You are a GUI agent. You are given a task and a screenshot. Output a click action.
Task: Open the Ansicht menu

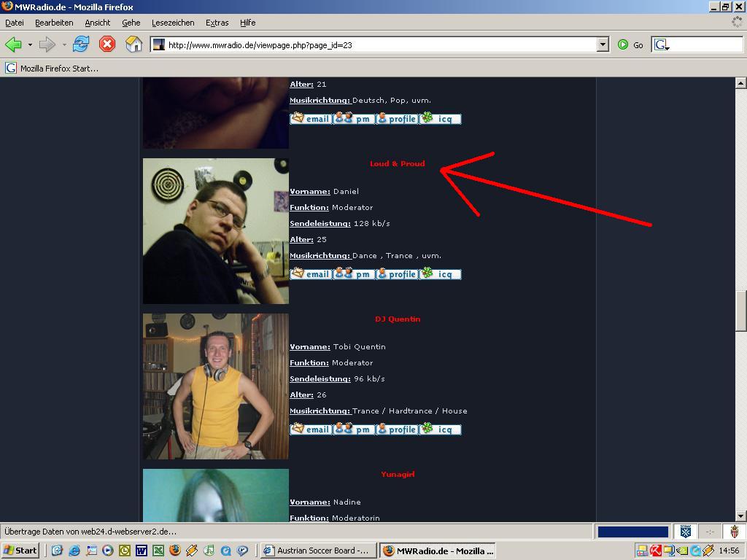97,23
